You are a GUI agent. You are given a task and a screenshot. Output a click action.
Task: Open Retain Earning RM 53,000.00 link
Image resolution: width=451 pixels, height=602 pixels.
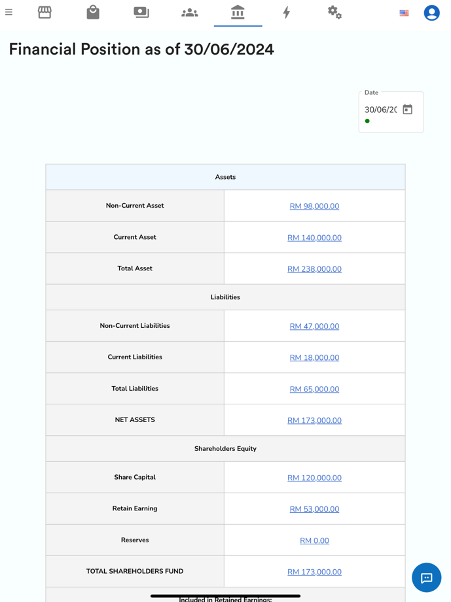314,509
